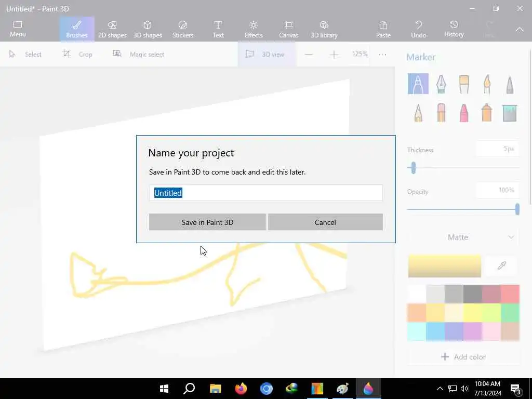The width and height of the screenshot is (532, 399).
Task: Pick the eyedropper tool
Action: tap(502, 265)
